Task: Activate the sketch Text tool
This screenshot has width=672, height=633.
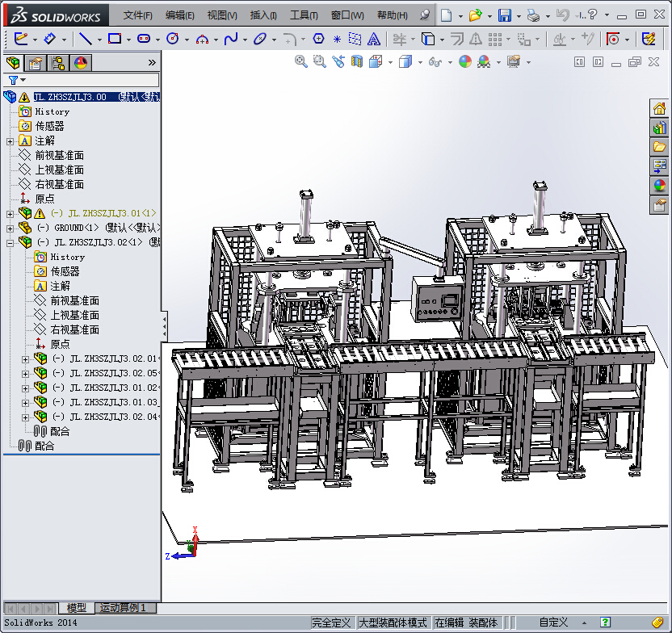Action: tap(374, 39)
